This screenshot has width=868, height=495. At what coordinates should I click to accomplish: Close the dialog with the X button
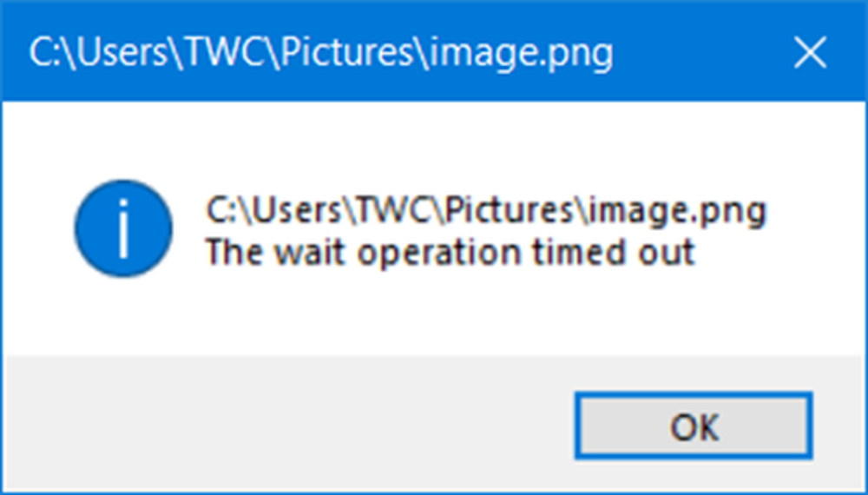tap(811, 54)
